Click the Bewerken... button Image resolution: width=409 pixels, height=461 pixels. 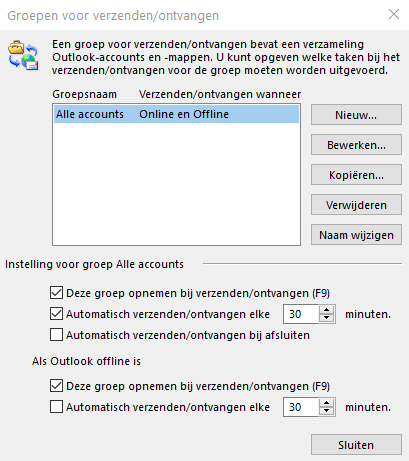(356, 145)
